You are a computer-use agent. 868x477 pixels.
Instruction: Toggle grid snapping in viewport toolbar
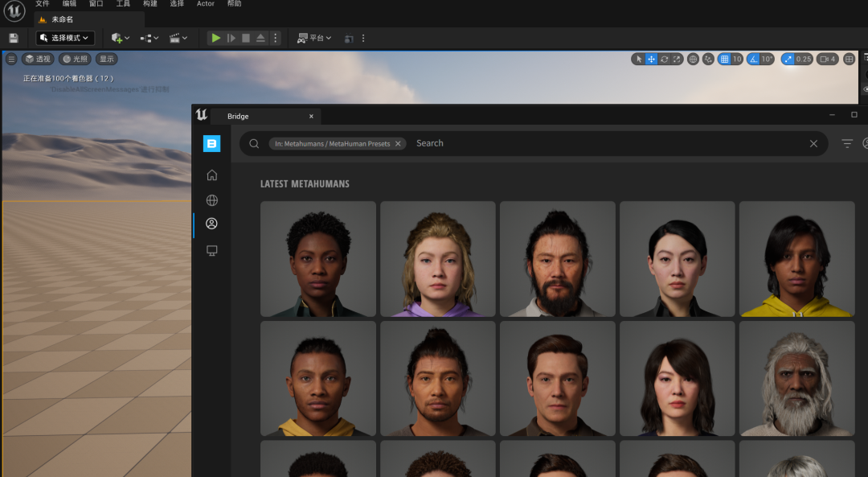point(724,60)
